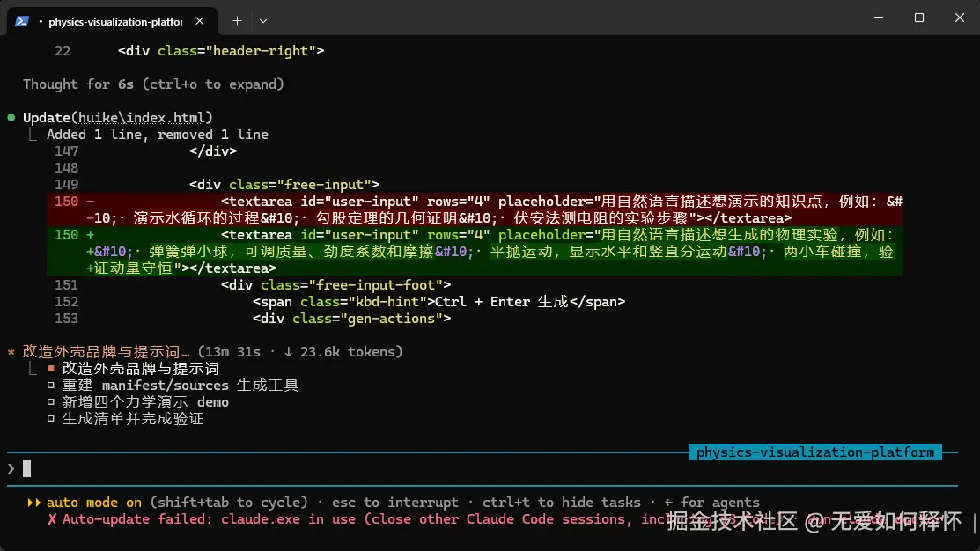Click the physics-visualization-platform label badge
This screenshot has width=980, height=551.
pos(815,452)
